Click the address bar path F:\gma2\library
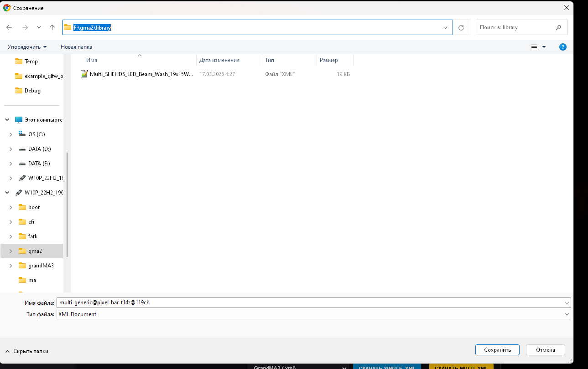 click(x=93, y=27)
